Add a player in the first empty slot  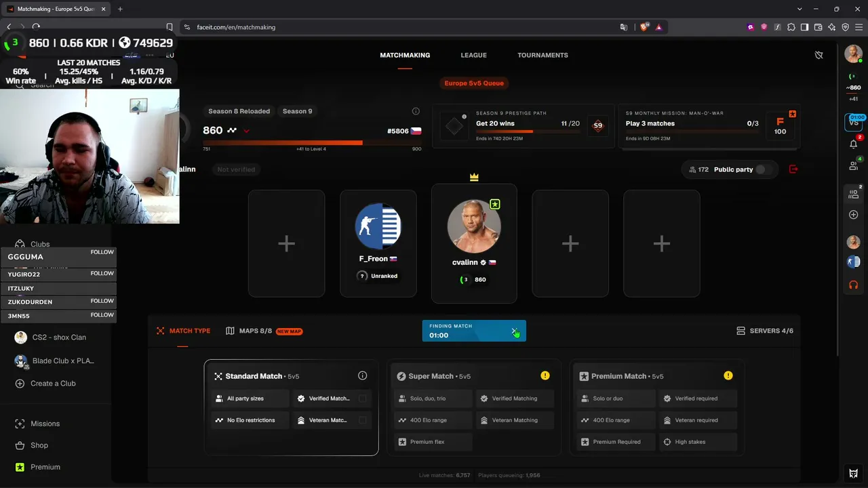click(x=286, y=243)
